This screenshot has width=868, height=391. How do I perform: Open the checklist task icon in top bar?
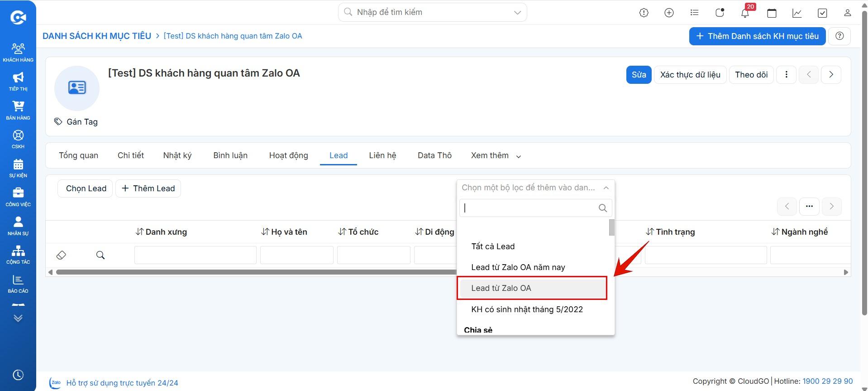coord(822,13)
